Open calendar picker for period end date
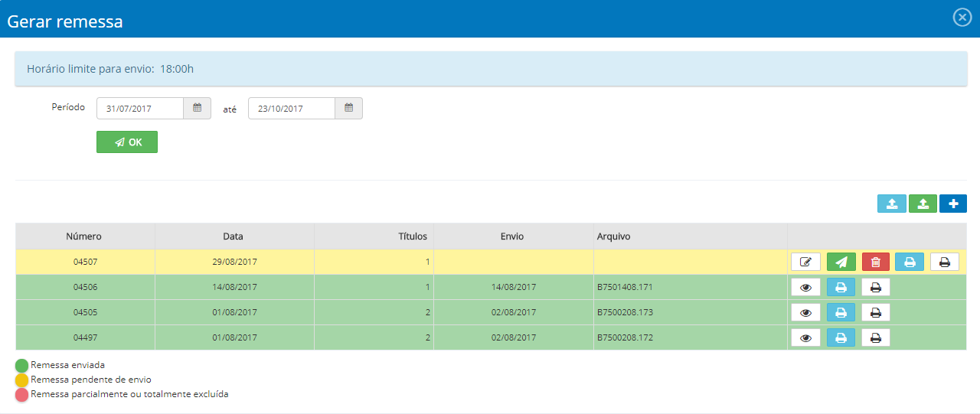 click(x=348, y=109)
